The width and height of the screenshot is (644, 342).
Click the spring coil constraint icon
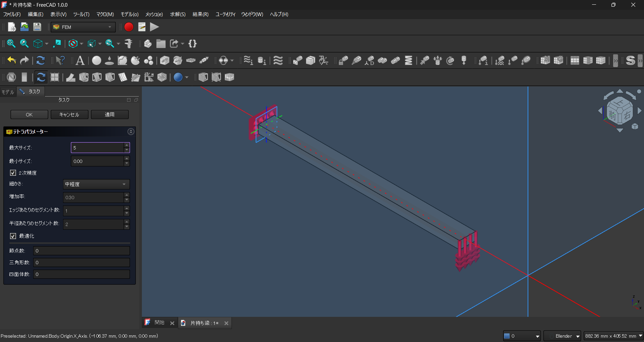coord(409,60)
